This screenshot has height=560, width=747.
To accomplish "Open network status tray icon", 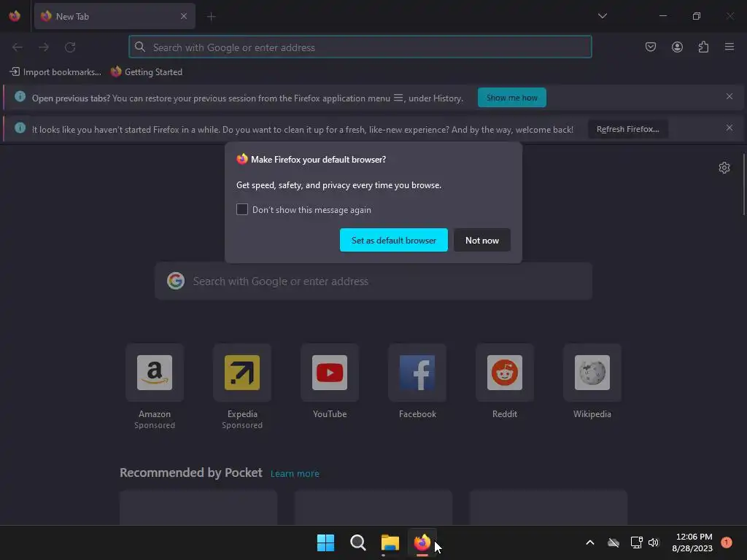I will pyautogui.click(x=636, y=542).
